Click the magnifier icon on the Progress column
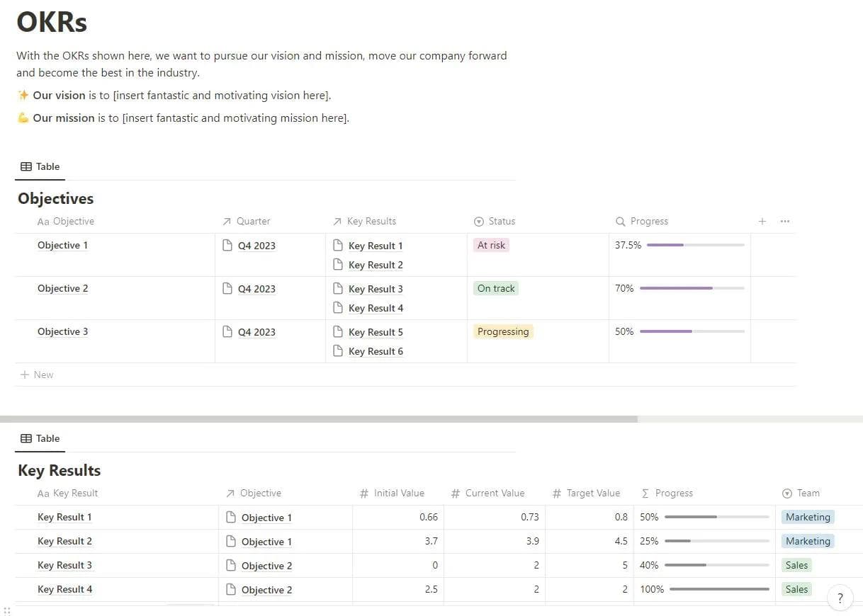 [x=619, y=221]
